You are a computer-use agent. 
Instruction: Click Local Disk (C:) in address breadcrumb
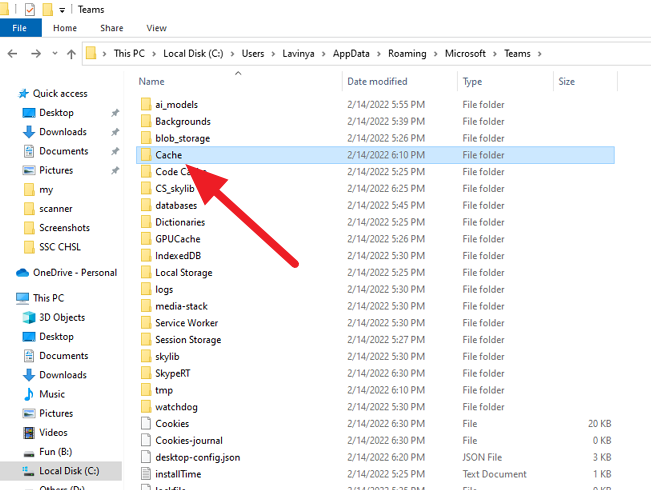coord(193,54)
